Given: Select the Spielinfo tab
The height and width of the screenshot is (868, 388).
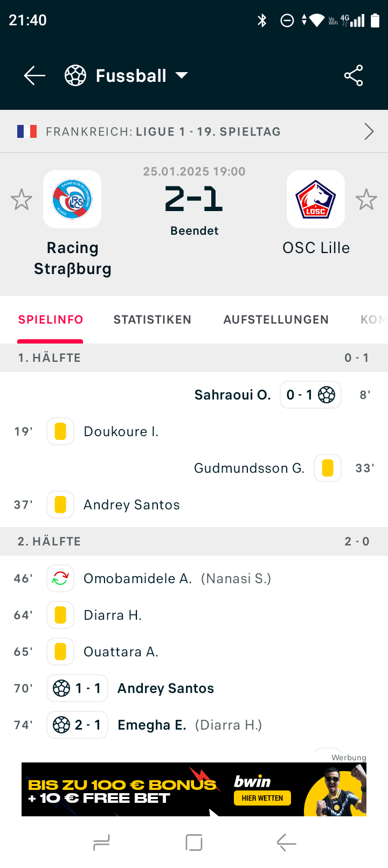Looking at the screenshot, I should tap(51, 320).
